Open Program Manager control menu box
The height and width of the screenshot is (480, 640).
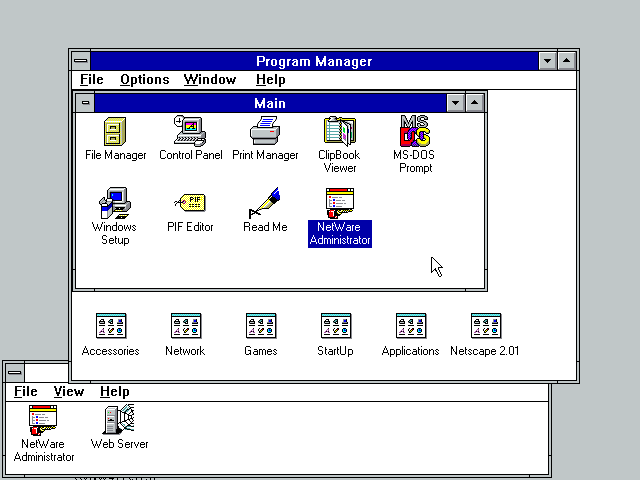81,61
